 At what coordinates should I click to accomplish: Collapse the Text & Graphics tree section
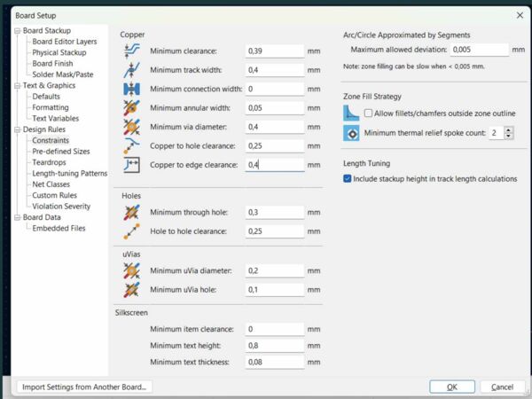[x=17, y=86]
